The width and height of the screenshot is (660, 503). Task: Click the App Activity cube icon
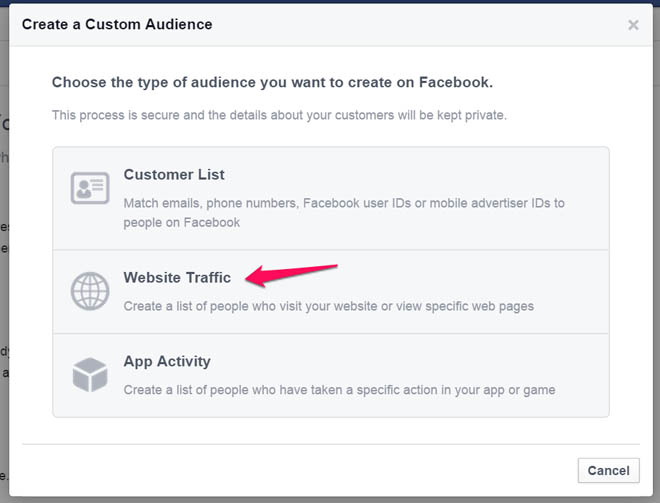(90, 375)
